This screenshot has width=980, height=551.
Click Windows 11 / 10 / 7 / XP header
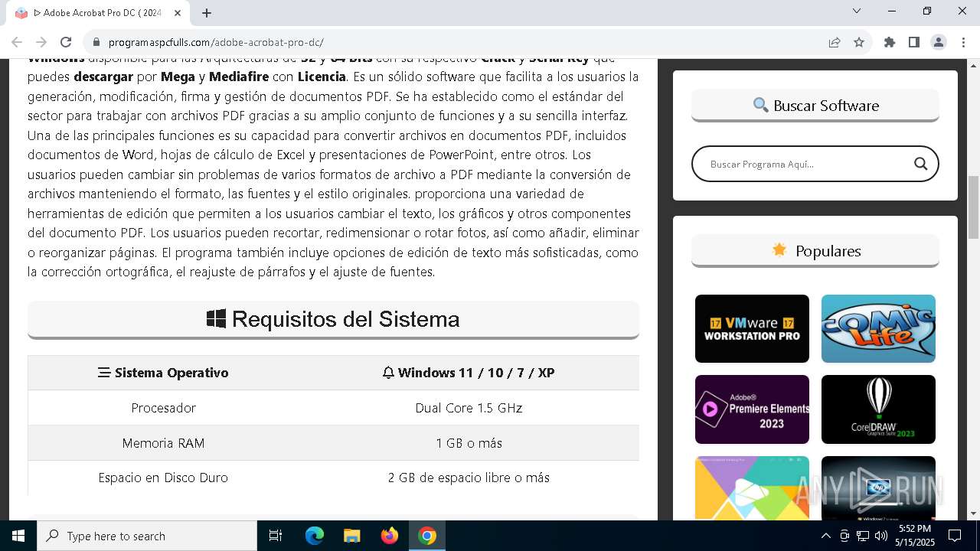coord(469,373)
